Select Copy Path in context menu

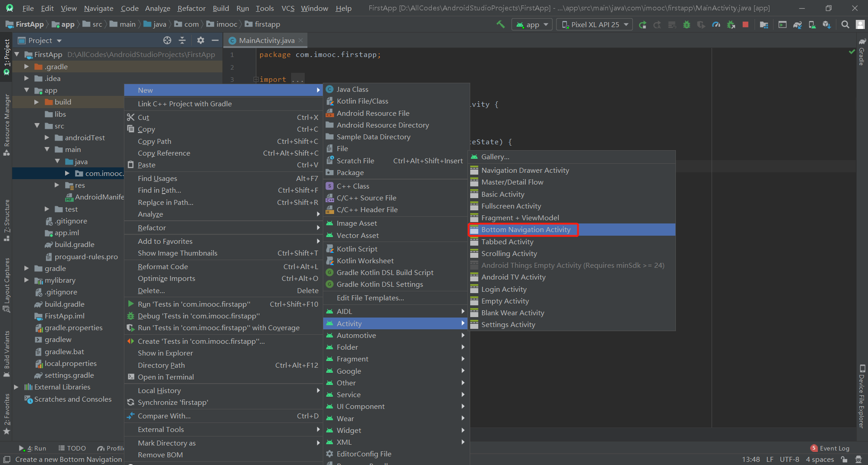[223, 141]
